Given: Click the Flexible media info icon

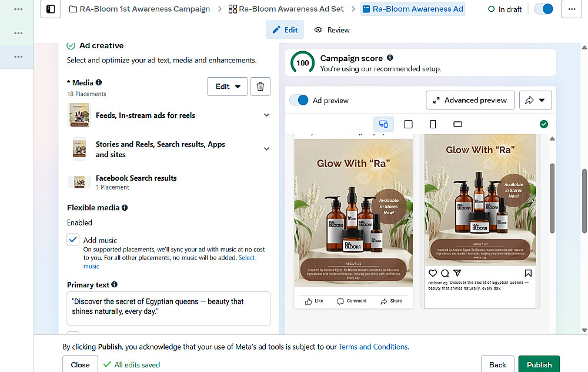Looking at the screenshot, I should (125, 208).
